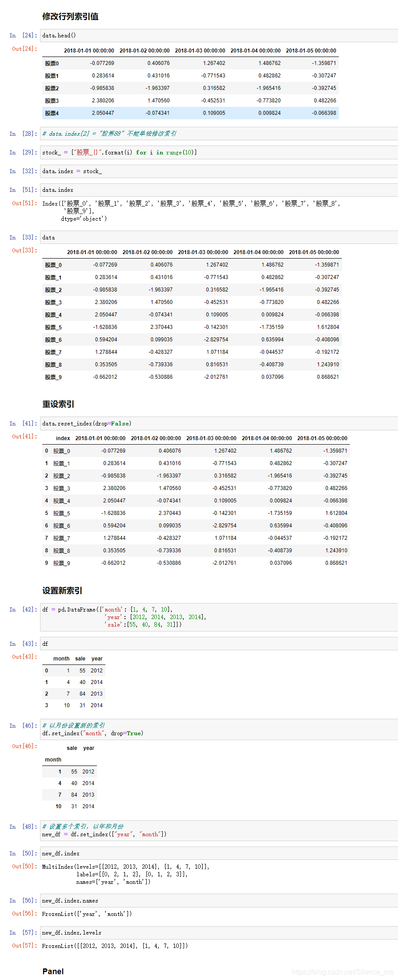Click the In [43] df cell
The width and height of the screenshot is (398, 980).
pyautogui.click(x=219, y=644)
